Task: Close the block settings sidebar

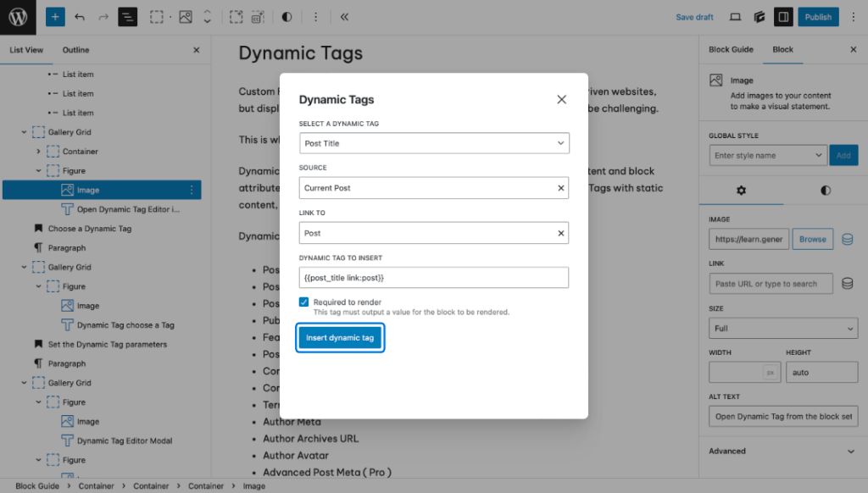Action: tap(853, 49)
